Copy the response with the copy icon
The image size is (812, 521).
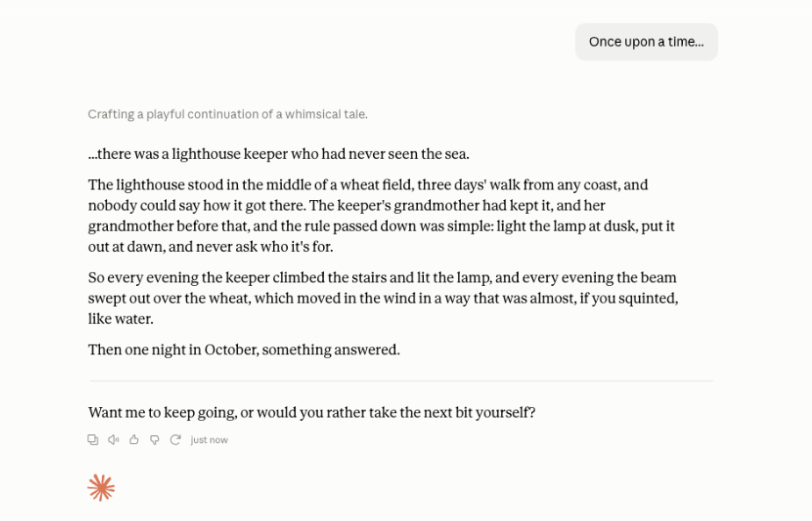click(93, 439)
